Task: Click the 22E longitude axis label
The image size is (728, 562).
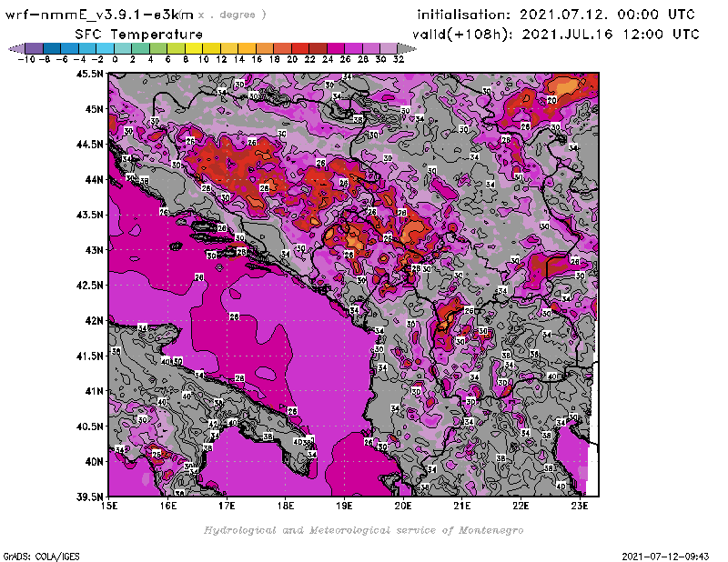Action: click(x=521, y=506)
